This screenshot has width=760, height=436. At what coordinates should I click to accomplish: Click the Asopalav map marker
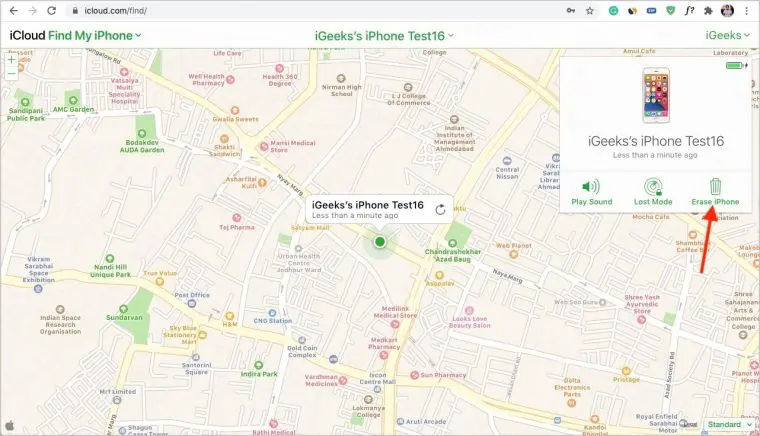click(x=439, y=276)
